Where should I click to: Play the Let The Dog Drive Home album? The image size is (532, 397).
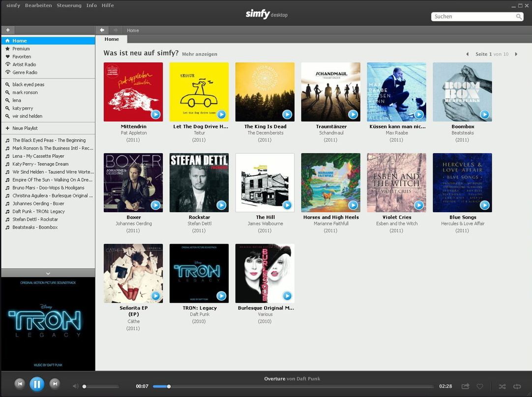(x=222, y=114)
